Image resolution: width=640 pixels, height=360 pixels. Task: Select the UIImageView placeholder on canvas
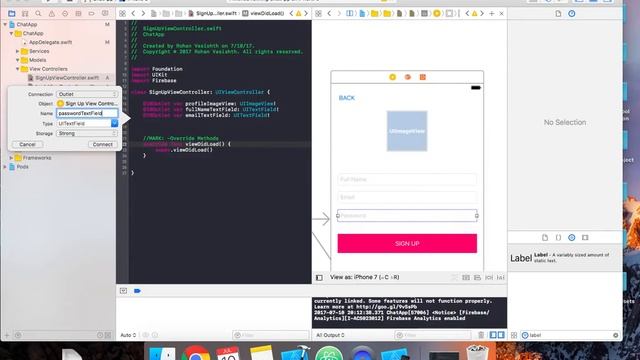pos(407,131)
